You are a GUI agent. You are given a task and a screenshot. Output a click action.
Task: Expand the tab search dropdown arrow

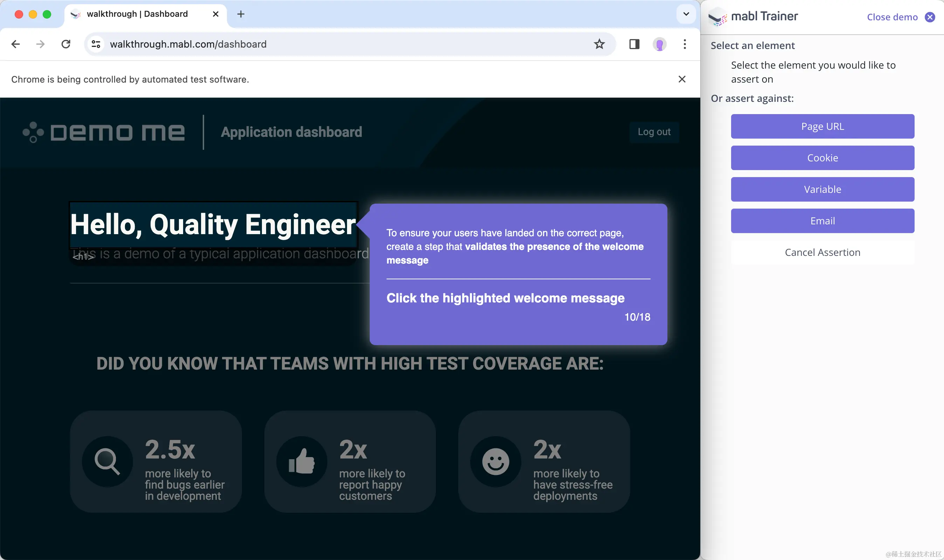(686, 14)
